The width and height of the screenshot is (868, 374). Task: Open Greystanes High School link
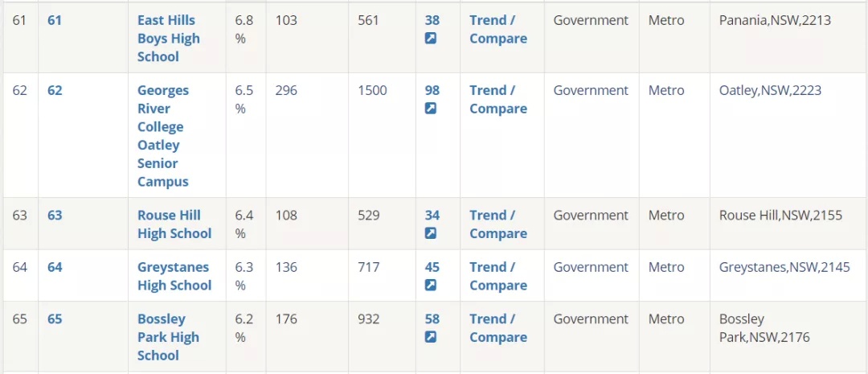click(174, 276)
